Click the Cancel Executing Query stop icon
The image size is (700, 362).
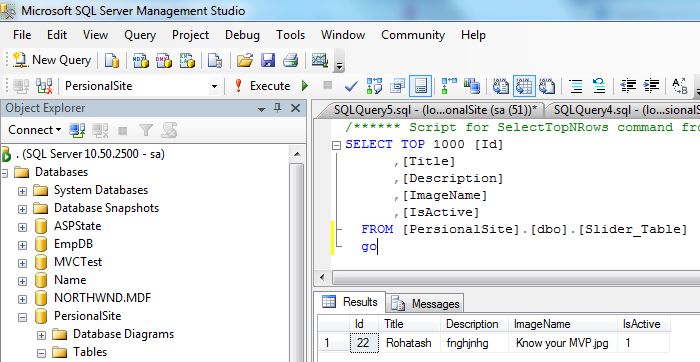(328, 85)
